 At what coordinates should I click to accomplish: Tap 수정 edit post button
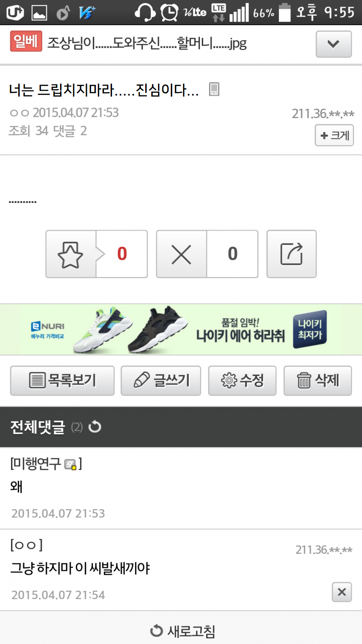pos(242,381)
